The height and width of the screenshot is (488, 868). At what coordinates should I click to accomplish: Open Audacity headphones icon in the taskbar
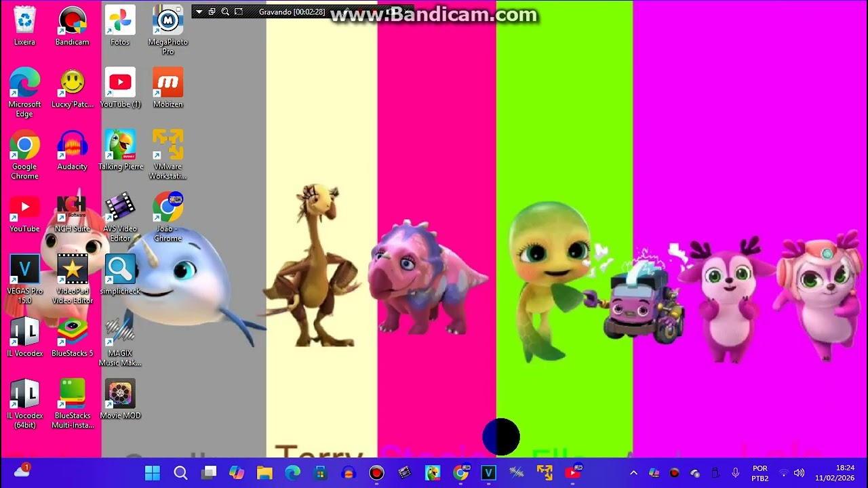click(349, 472)
